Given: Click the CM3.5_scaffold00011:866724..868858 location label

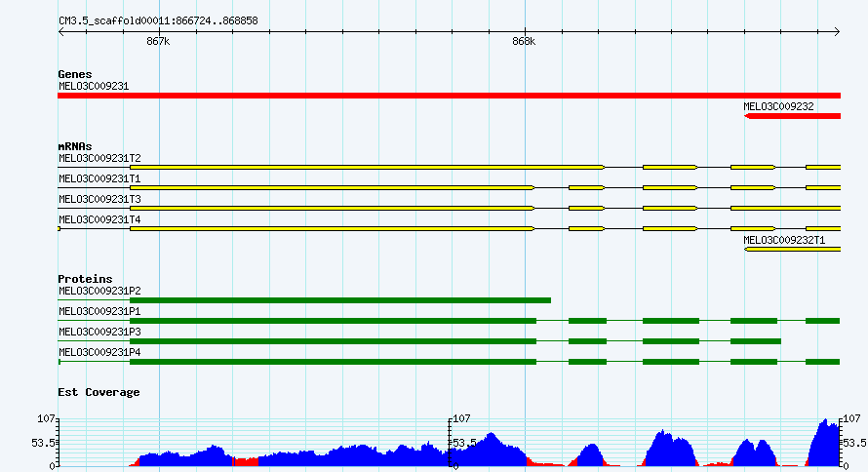Looking at the screenshot, I should click(x=158, y=21).
